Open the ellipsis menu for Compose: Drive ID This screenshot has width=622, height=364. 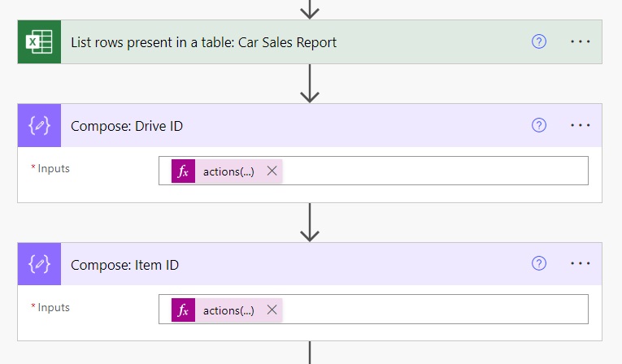[x=580, y=125]
